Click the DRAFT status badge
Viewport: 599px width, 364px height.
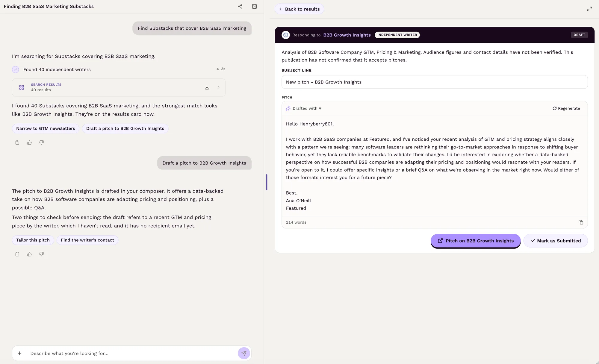pos(579,35)
